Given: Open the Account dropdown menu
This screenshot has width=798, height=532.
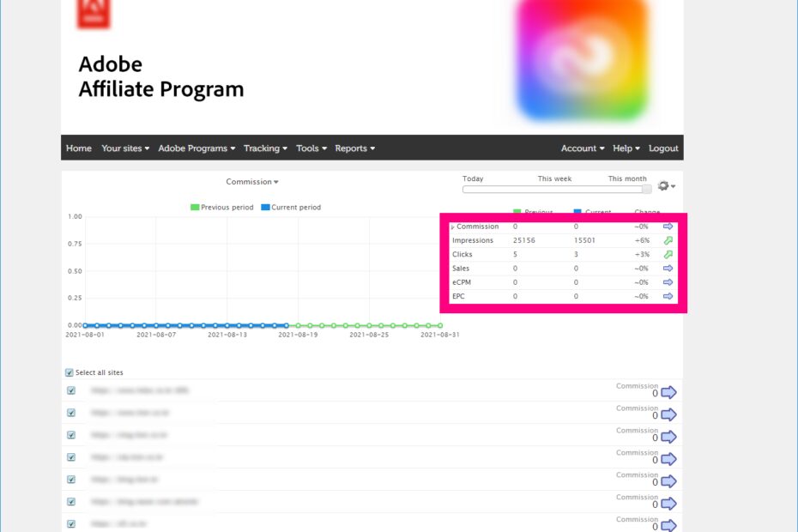Looking at the screenshot, I should point(583,148).
